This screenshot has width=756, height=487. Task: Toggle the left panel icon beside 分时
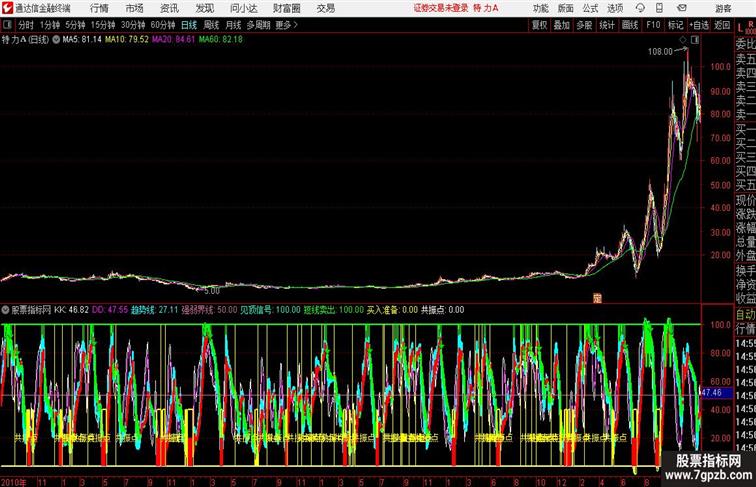coord(7,25)
